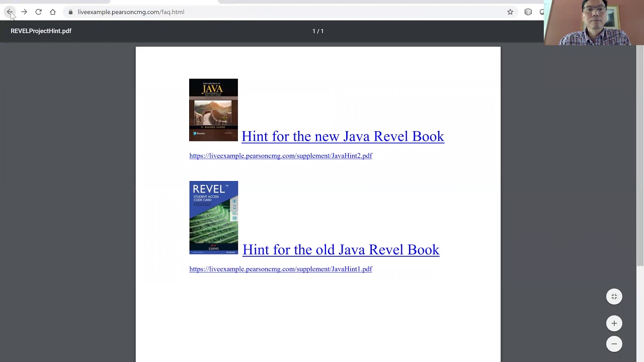The height and width of the screenshot is (362, 644).
Task: Click the REVEL access card cover image
Action: 213,218
